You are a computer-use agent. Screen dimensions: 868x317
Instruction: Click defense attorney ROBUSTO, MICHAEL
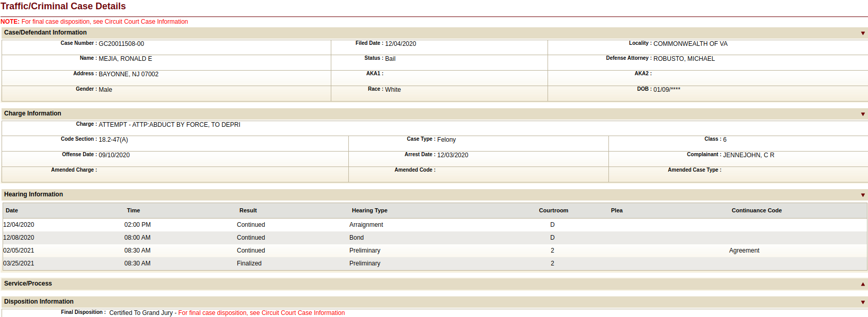[684, 59]
